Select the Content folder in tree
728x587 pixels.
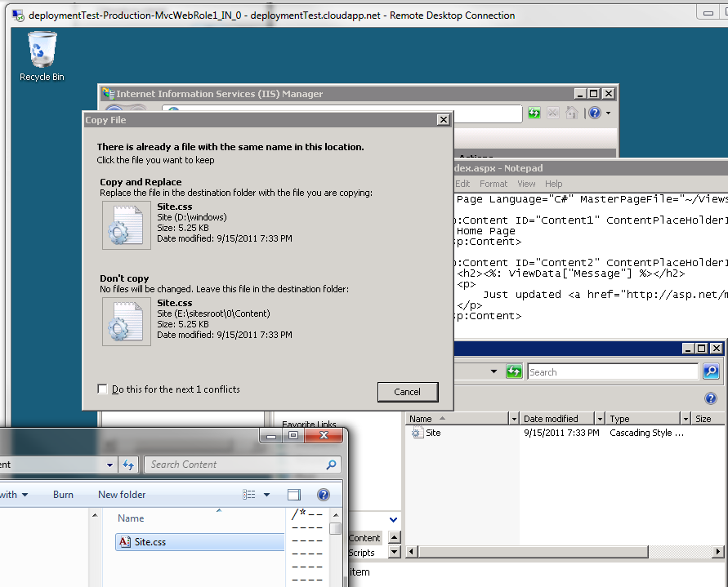(x=364, y=538)
